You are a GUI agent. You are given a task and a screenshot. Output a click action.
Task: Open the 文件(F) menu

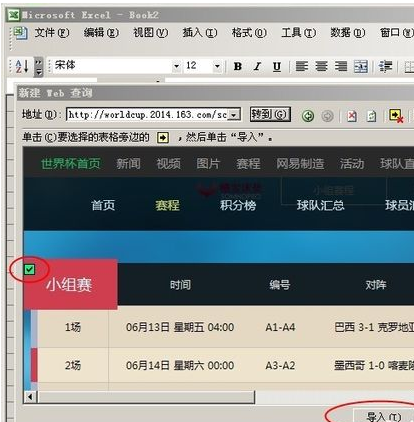[52, 33]
